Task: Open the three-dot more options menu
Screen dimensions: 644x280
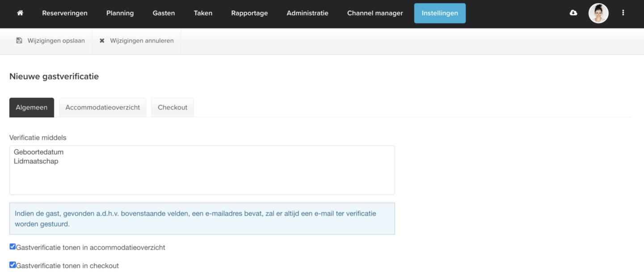Action: point(623,13)
